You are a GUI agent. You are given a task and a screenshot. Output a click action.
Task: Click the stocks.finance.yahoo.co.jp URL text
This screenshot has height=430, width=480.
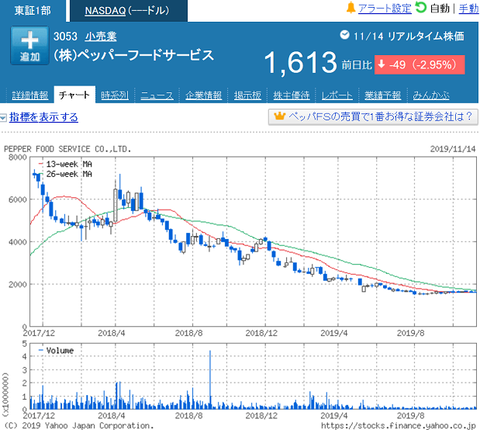[x=398, y=426]
